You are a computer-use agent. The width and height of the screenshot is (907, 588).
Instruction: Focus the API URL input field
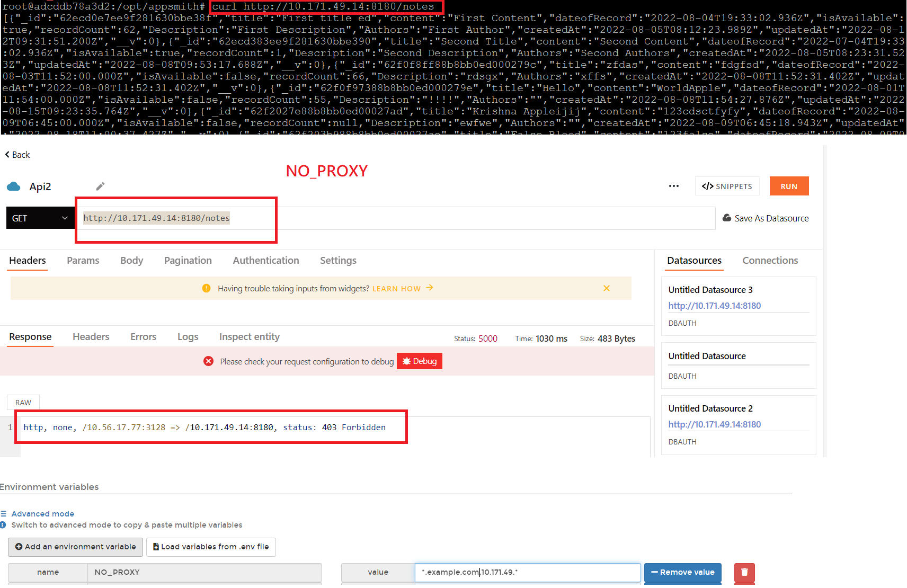pos(395,218)
